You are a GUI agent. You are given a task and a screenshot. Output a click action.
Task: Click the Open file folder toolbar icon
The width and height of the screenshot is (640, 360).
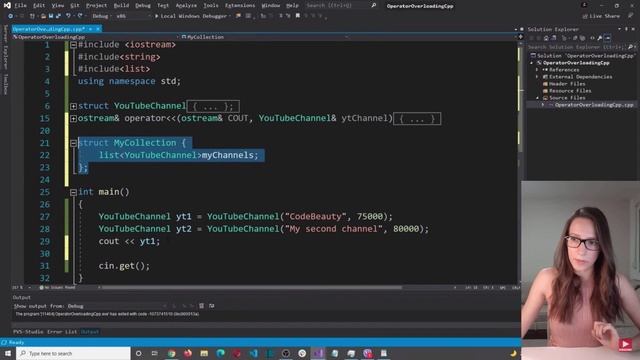tap(43, 16)
